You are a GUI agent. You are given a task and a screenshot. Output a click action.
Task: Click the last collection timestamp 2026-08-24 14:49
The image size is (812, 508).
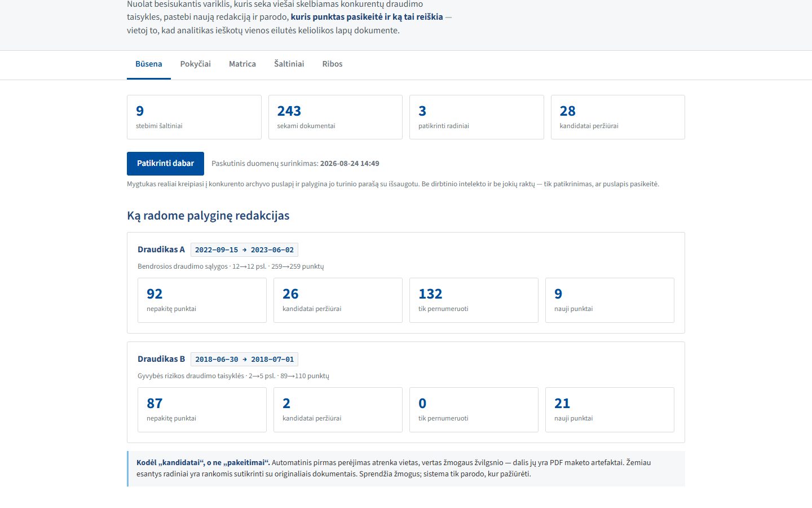[x=350, y=164]
